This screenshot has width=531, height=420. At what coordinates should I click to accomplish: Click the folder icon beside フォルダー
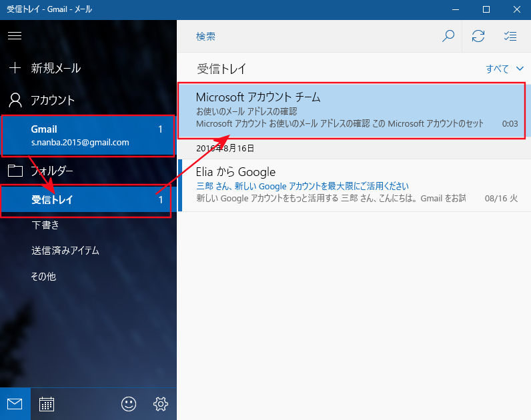pyautogui.click(x=15, y=171)
